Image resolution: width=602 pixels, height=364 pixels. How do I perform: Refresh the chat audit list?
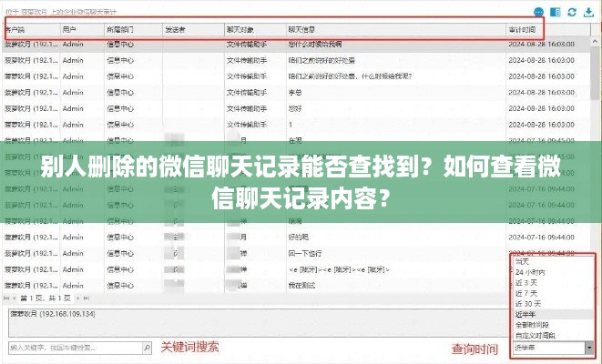[x=572, y=12]
